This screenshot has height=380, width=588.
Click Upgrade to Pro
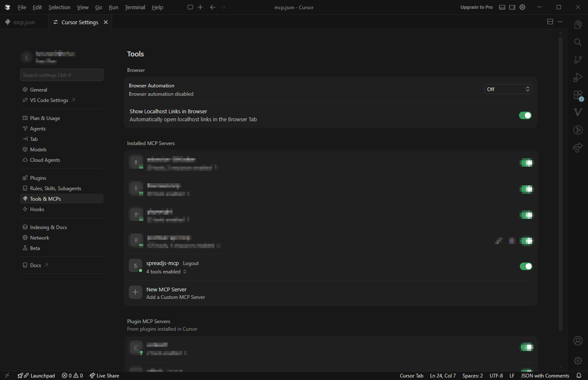476,7
